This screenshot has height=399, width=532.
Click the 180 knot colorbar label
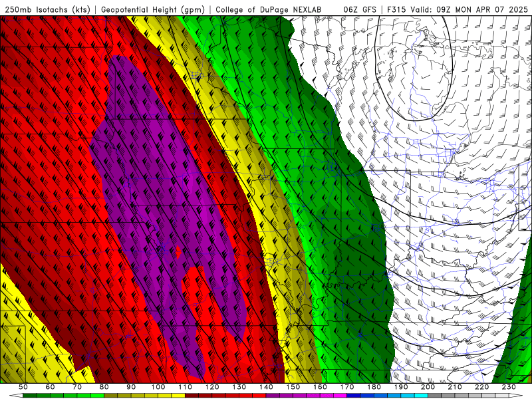tap(374, 387)
